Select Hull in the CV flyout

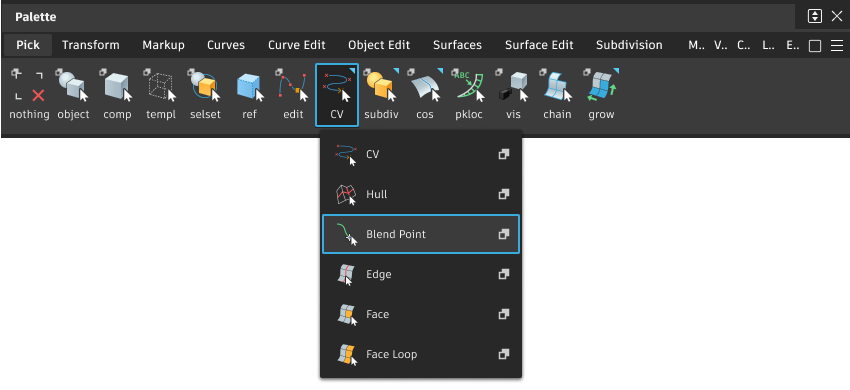421,194
